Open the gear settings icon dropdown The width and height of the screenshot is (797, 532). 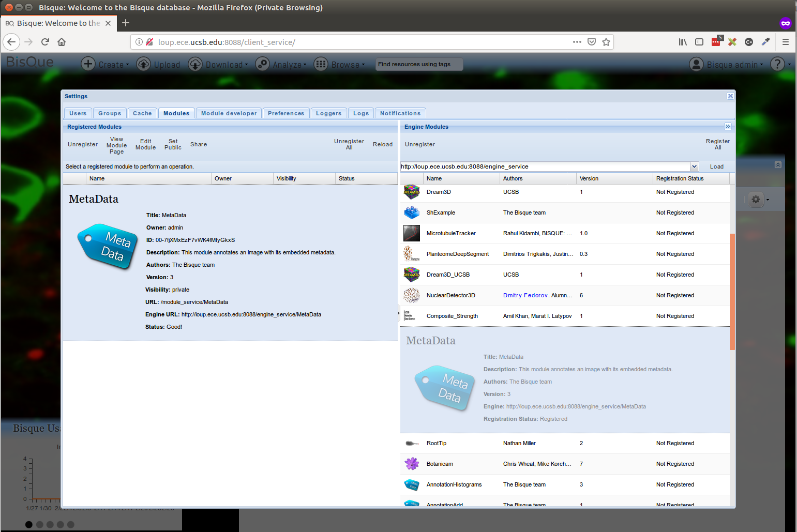(x=759, y=200)
